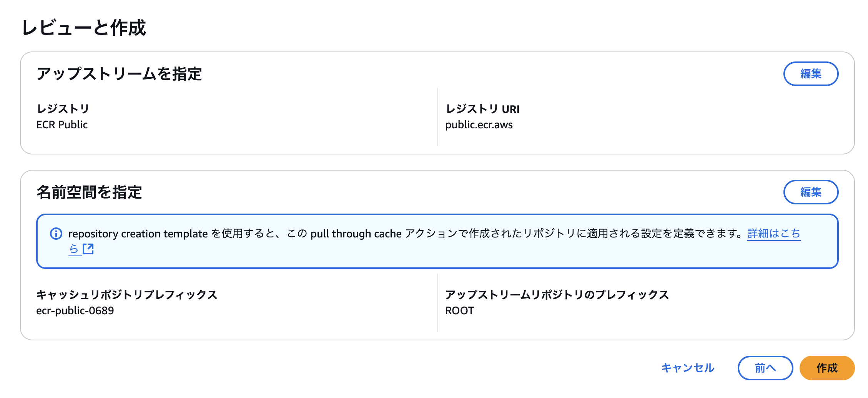Click 編集 for アップストリームを指定 section
The width and height of the screenshot is (868, 398).
811,74
